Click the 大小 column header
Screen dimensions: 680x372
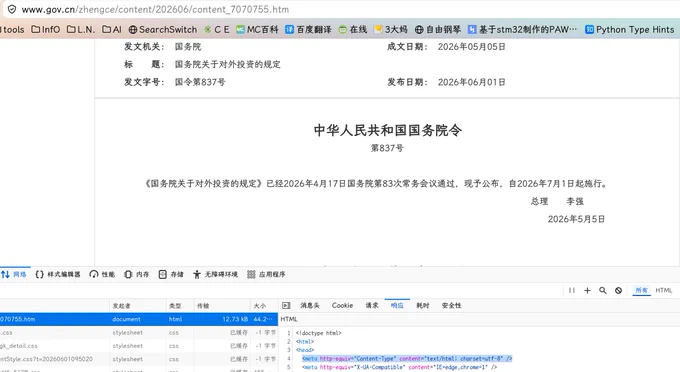click(264, 306)
